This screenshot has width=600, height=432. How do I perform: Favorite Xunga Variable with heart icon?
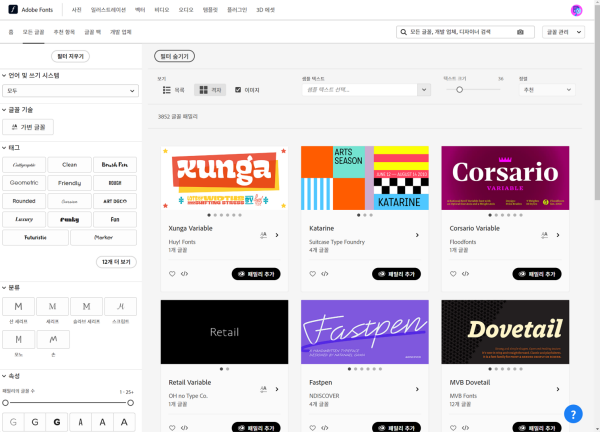(172, 274)
